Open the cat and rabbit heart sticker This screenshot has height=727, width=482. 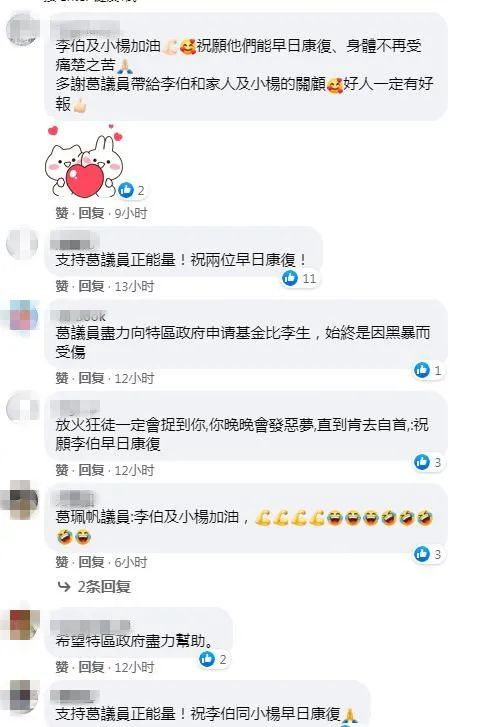84,160
